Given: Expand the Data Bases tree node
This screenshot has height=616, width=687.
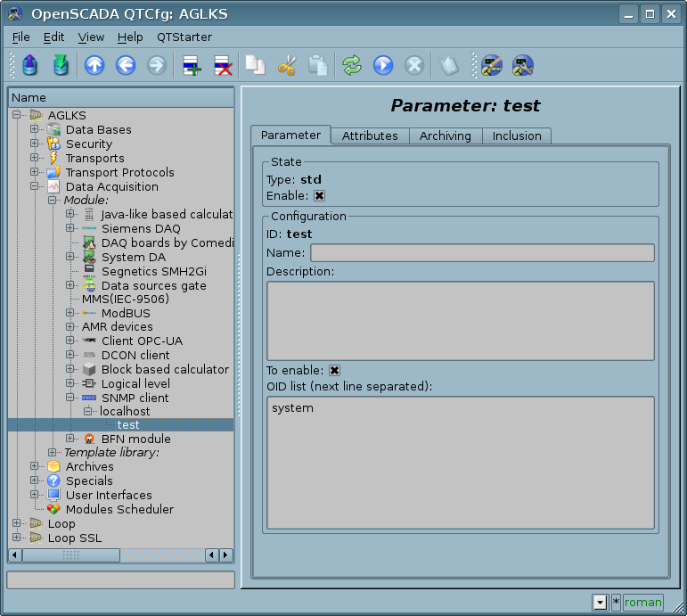Looking at the screenshot, I should (35, 129).
